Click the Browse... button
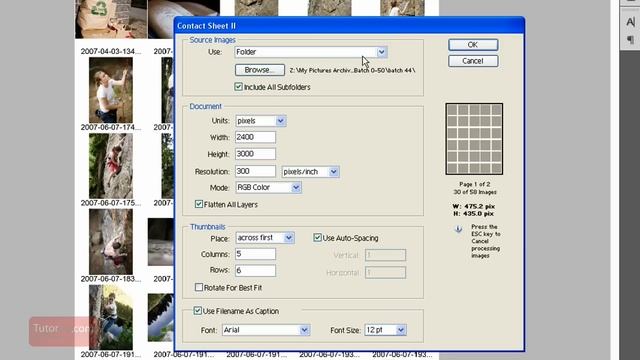Image resolution: width=640 pixels, height=360 pixels. coord(260,70)
